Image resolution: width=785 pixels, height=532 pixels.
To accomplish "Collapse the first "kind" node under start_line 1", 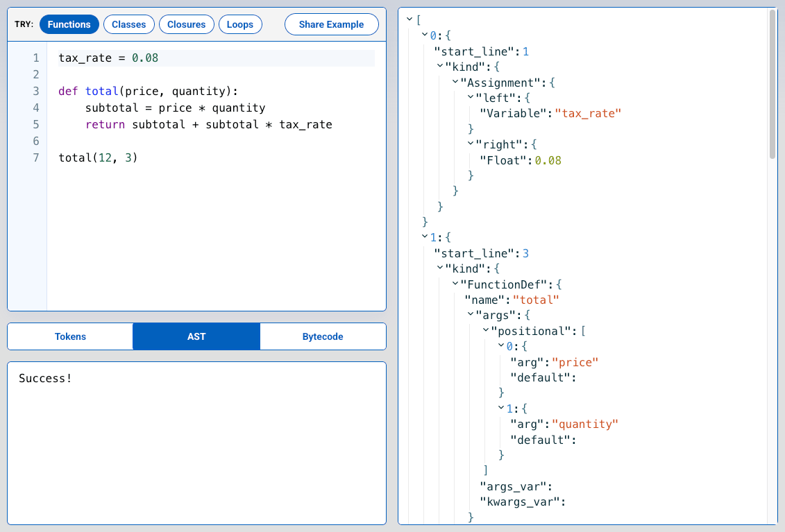I will (440, 66).
